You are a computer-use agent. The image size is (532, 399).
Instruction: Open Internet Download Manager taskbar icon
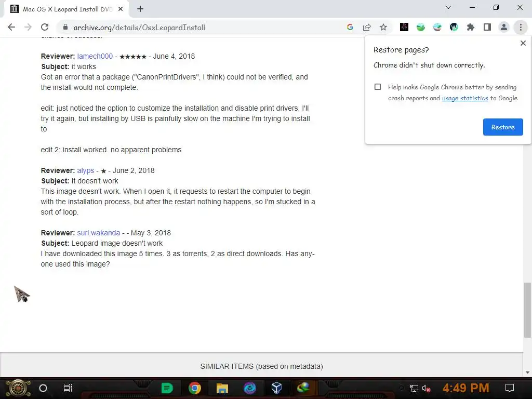(x=303, y=388)
